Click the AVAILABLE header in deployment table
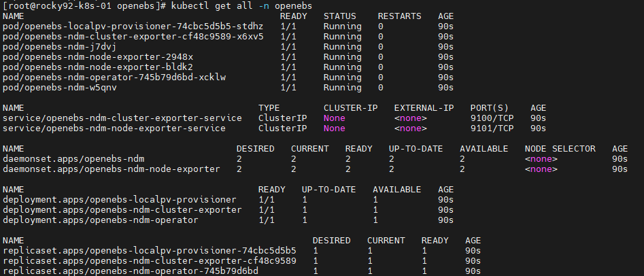This screenshot has height=276, width=644. pos(396,190)
